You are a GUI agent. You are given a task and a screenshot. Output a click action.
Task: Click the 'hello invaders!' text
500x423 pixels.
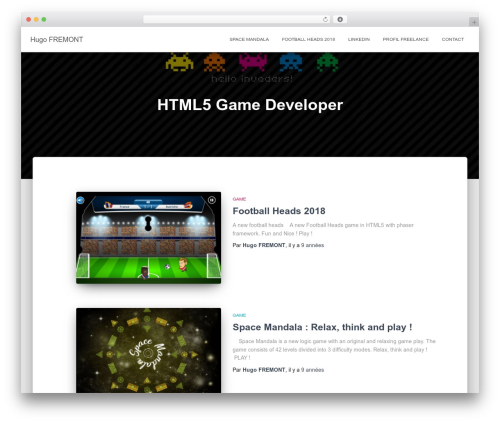pyautogui.click(x=252, y=79)
